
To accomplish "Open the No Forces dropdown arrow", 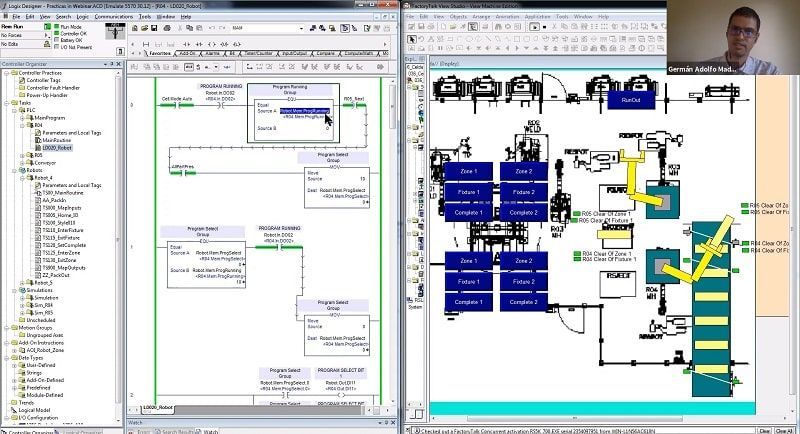I will (x=47, y=35).
